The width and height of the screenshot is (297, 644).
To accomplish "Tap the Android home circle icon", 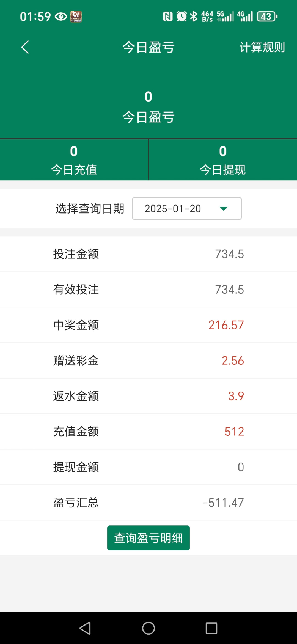I will [x=148, y=628].
